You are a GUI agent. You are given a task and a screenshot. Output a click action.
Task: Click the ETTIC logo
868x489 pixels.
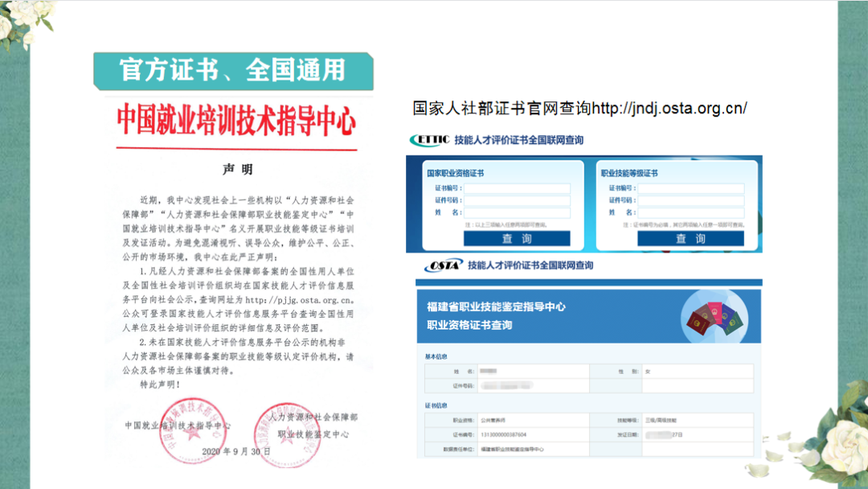pyautogui.click(x=429, y=140)
